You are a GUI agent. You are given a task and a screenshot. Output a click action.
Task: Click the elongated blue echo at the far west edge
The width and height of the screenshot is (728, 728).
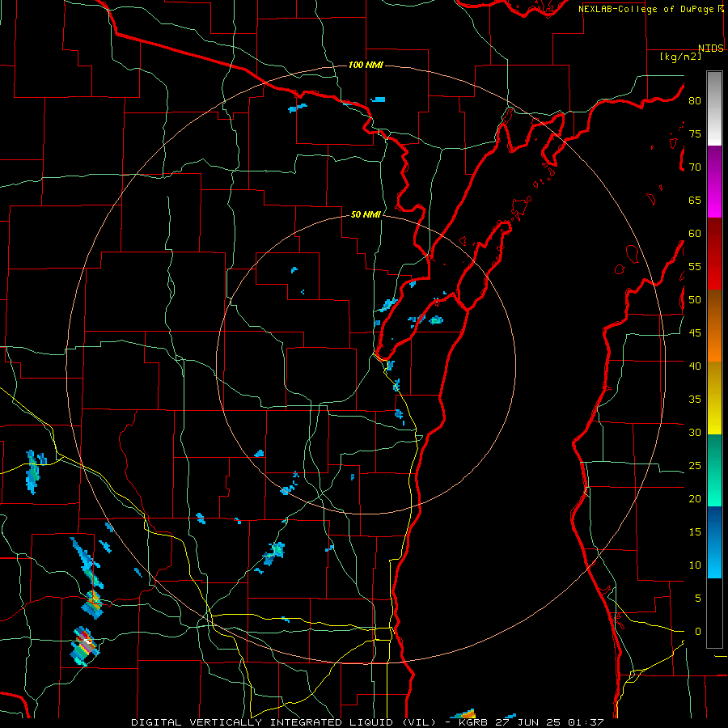click(x=32, y=472)
